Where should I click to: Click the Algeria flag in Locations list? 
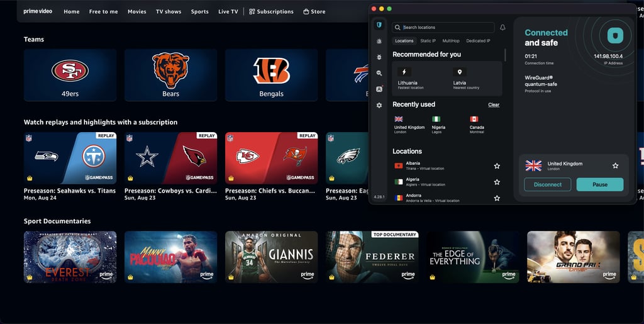398,182
